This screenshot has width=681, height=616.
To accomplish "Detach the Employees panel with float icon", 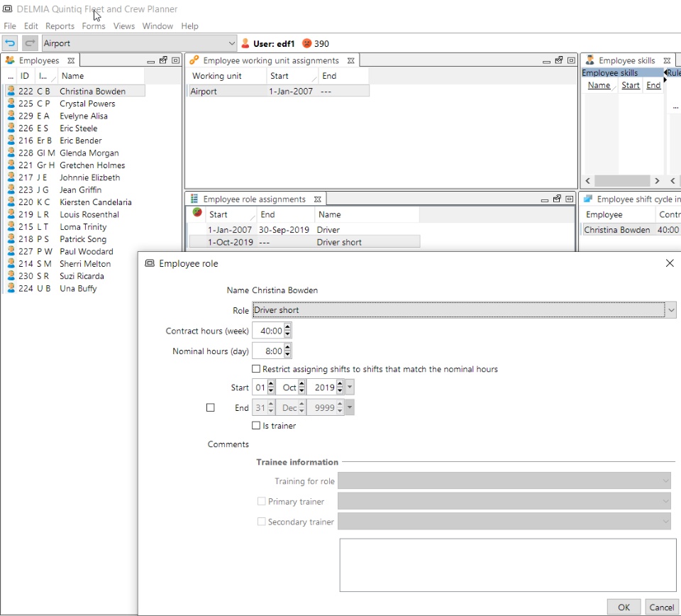I will (x=163, y=60).
